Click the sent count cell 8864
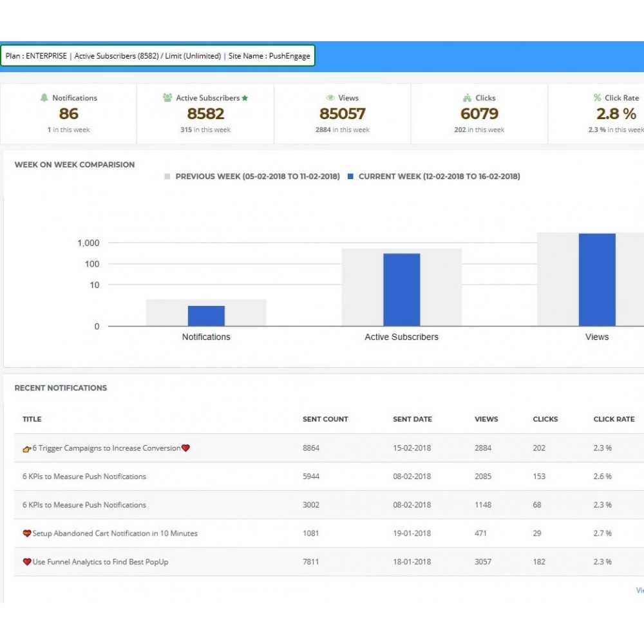The height and width of the screenshot is (644, 644). point(311,448)
